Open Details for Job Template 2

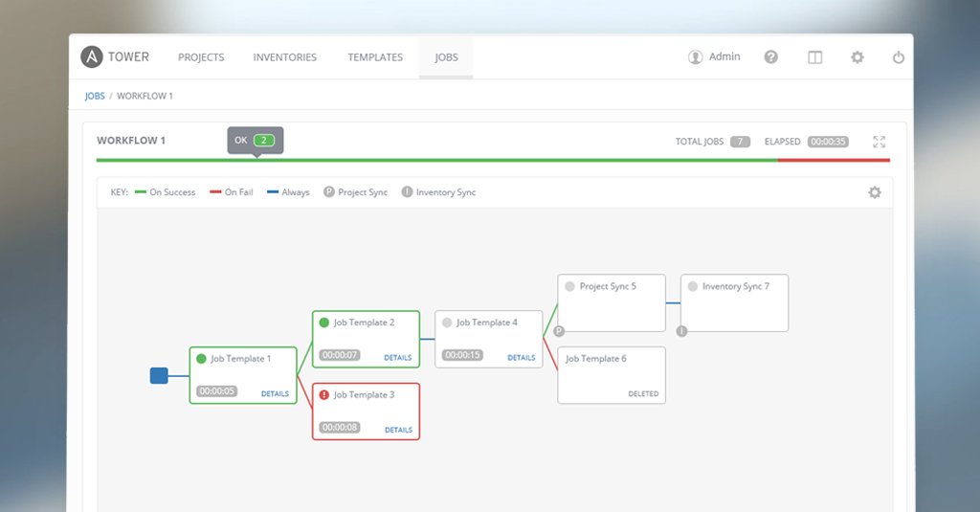click(398, 358)
